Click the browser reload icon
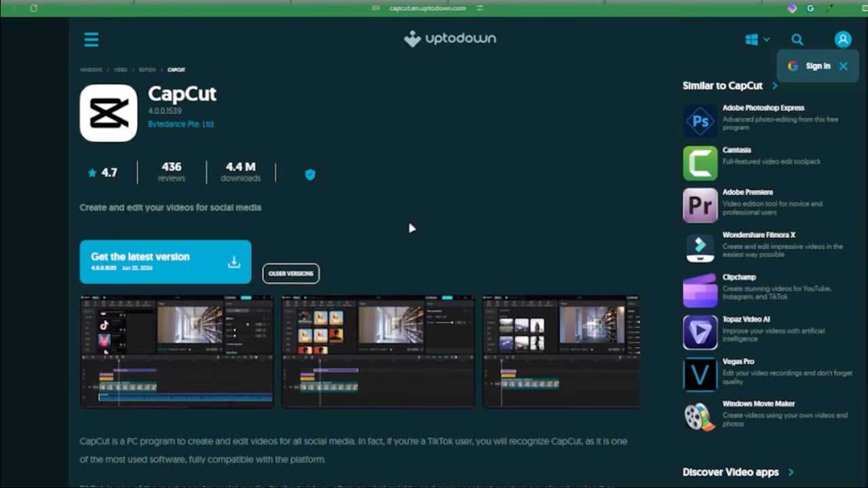868x488 pixels. [34, 8]
